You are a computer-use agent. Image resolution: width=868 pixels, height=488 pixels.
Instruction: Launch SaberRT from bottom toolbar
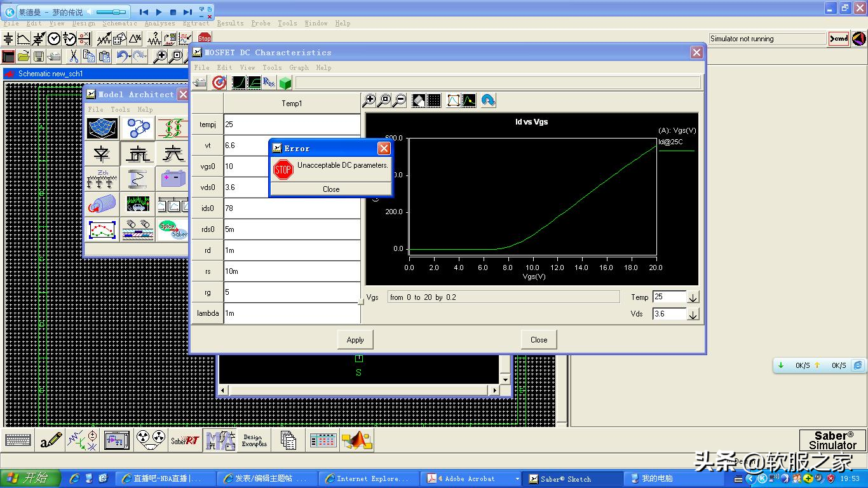pos(185,440)
